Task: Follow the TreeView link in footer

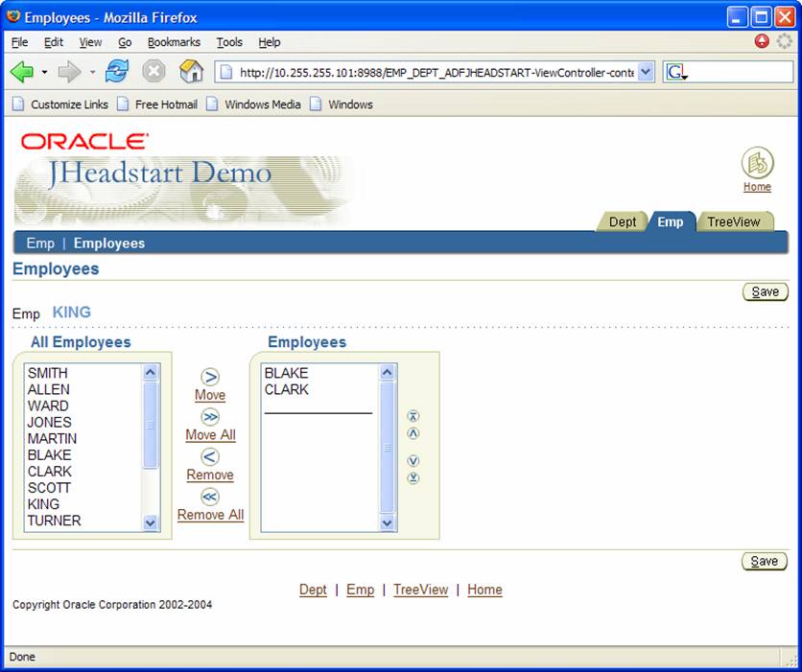Action: click(x=420, y=590)
